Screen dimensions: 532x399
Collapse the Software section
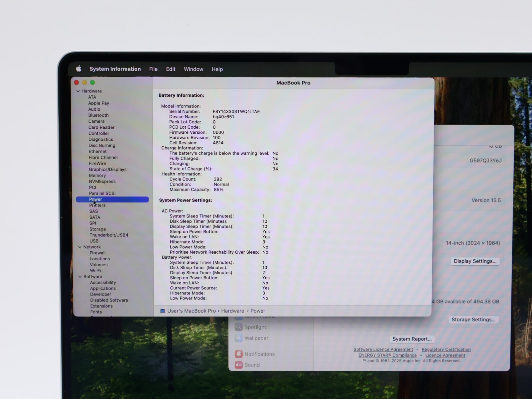pos(80,277)
